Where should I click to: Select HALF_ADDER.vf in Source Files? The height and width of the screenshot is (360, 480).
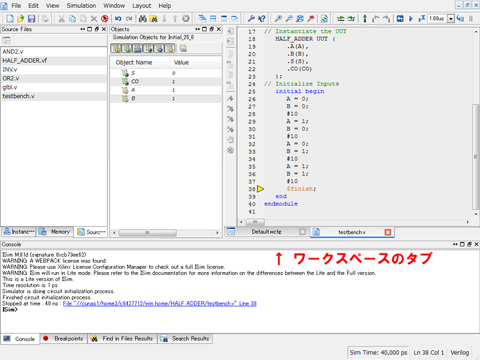[54, 61]
